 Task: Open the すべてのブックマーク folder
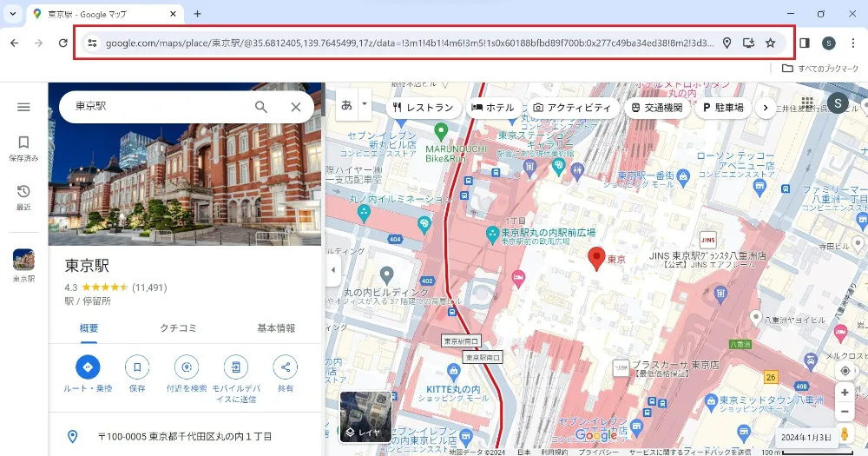pyautogui.click(x=820, y=68)
